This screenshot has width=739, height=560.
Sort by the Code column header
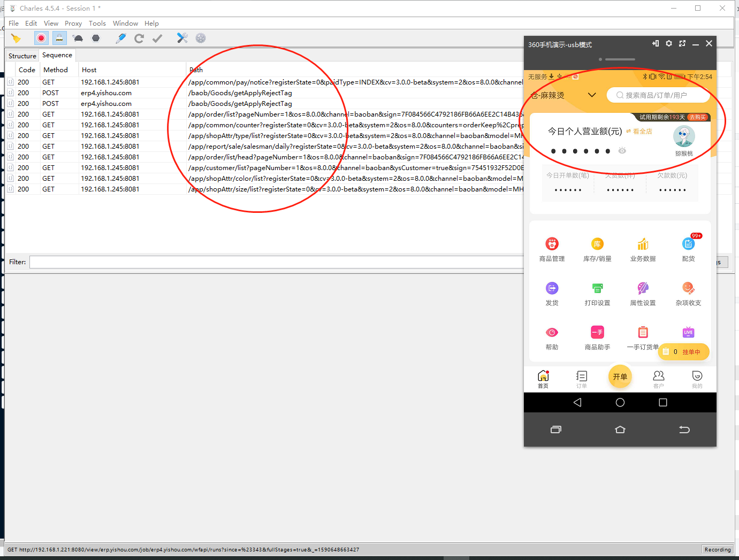pos(27,70)
